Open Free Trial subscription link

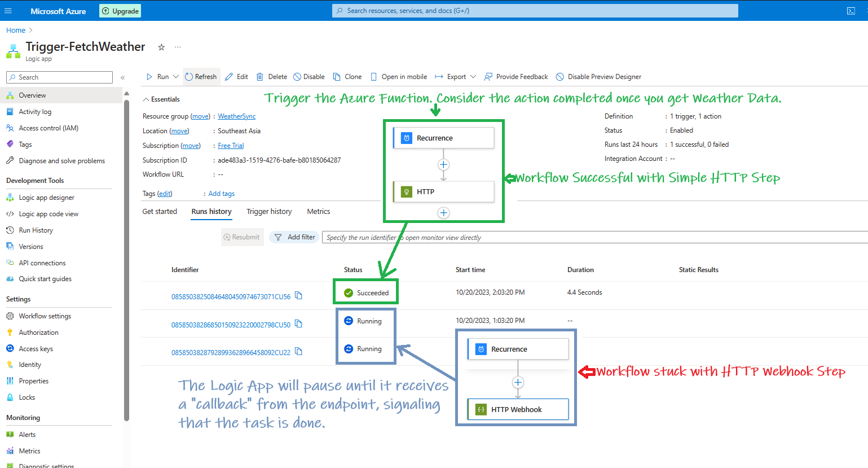[231, 146]
